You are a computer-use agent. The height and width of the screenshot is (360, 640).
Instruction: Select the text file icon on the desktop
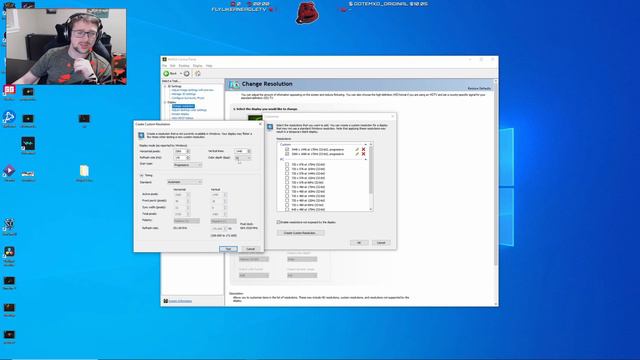pyautogui.click(x=84, y=171)
